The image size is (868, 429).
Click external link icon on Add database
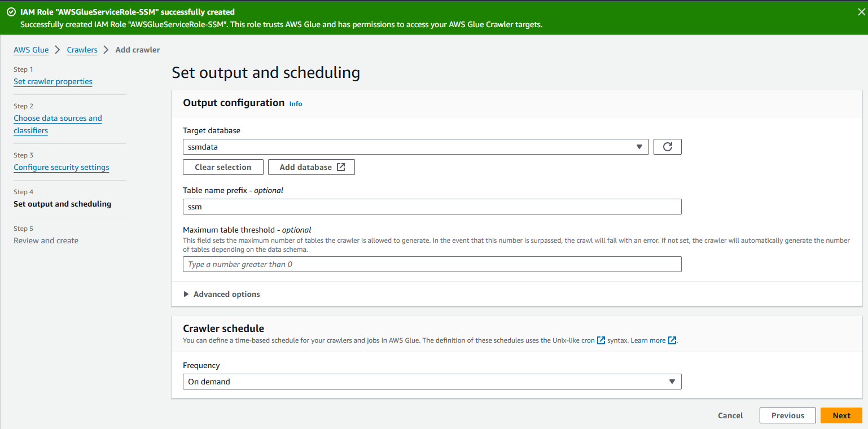click(341, 167)
